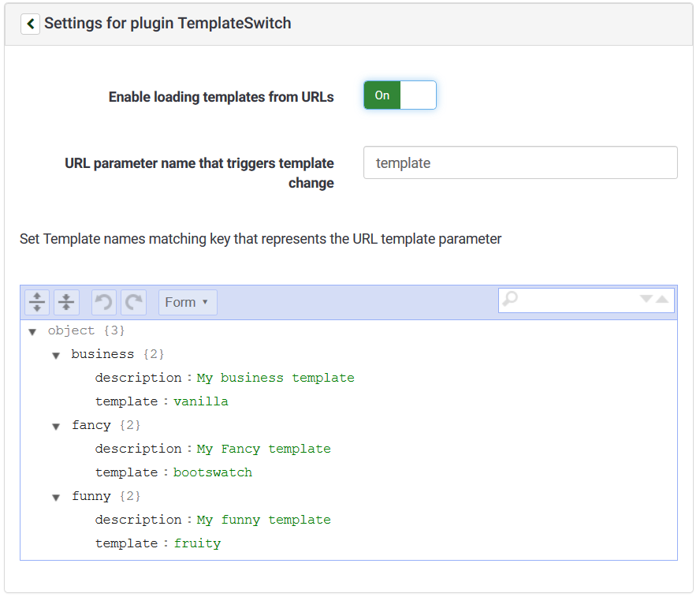
Task: Collapse the fancy node
Action: point(56,427)
